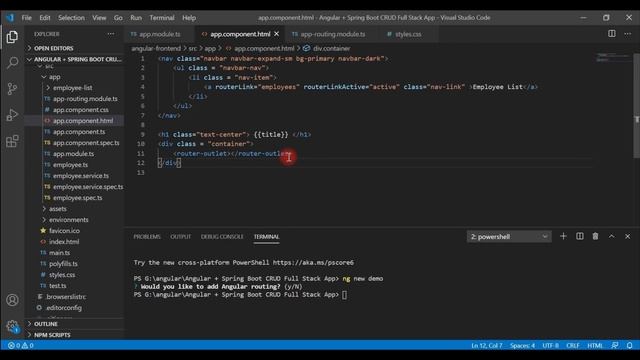Open the Run menu
640x360 pixels.
[x=136, y=18]
